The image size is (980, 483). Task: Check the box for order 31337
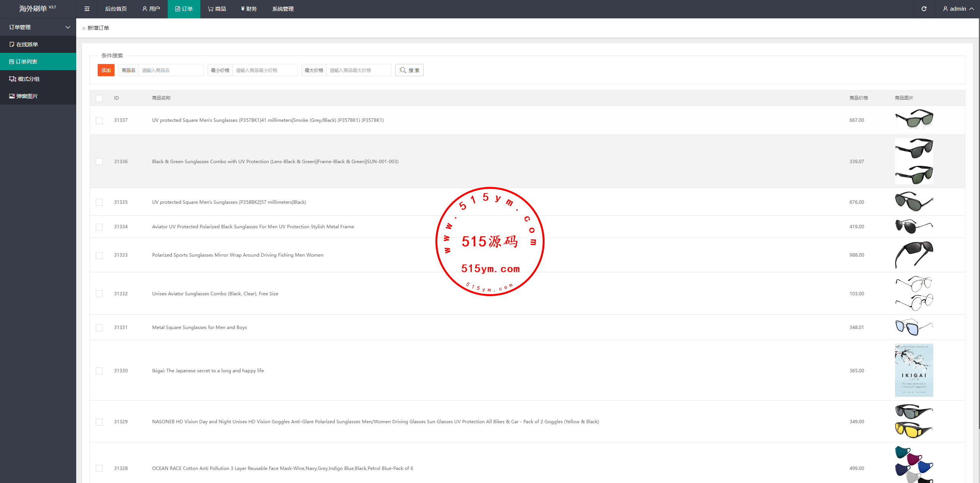coord(99,121)
